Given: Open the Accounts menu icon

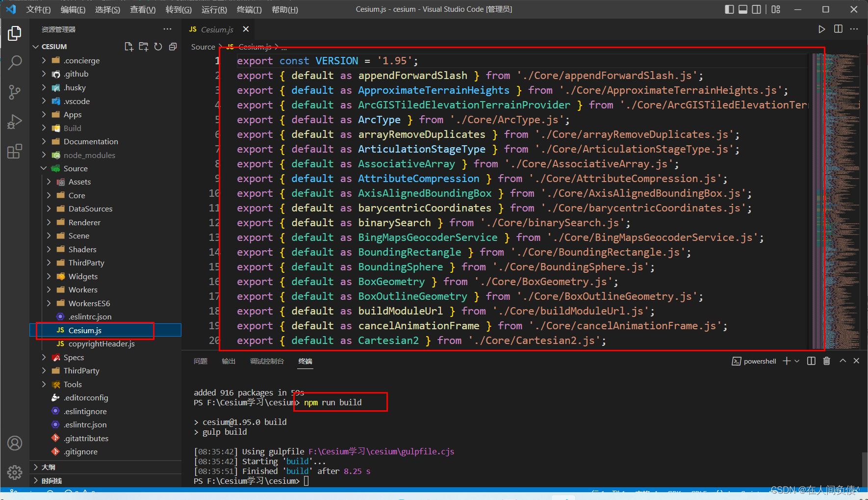Looking at the screenshot, I should (x=15, y=443).
